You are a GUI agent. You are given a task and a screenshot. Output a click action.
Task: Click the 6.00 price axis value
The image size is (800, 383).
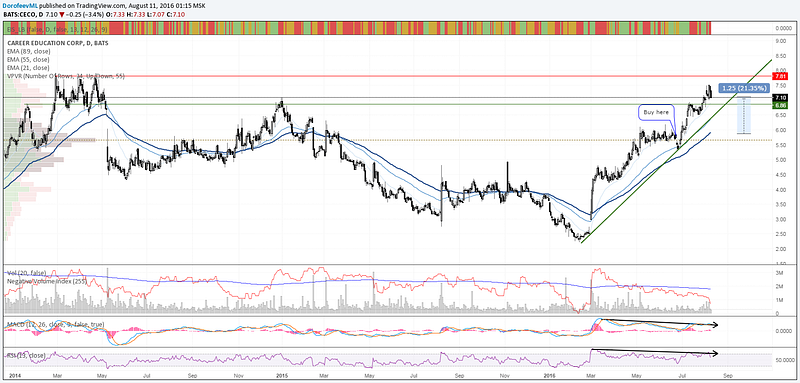point(781,131)
